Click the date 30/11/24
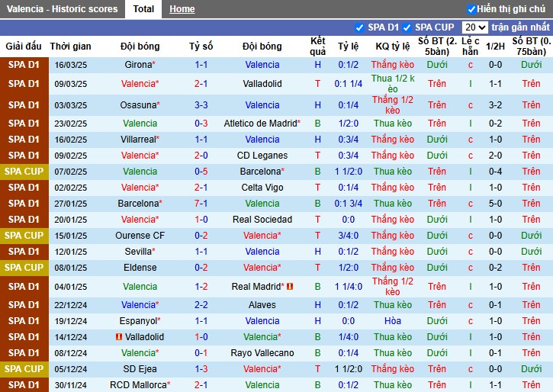This screenshot has height=392, width=553. [70, 385]
